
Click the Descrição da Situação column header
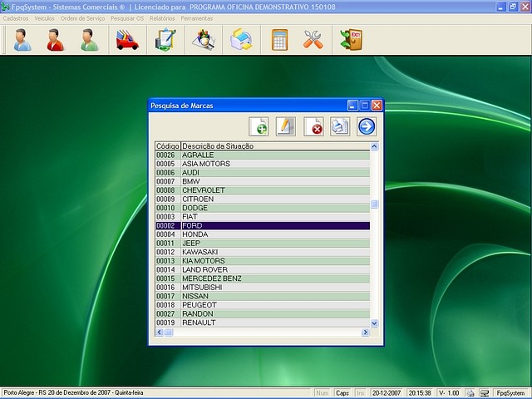[x=275, y=146]
